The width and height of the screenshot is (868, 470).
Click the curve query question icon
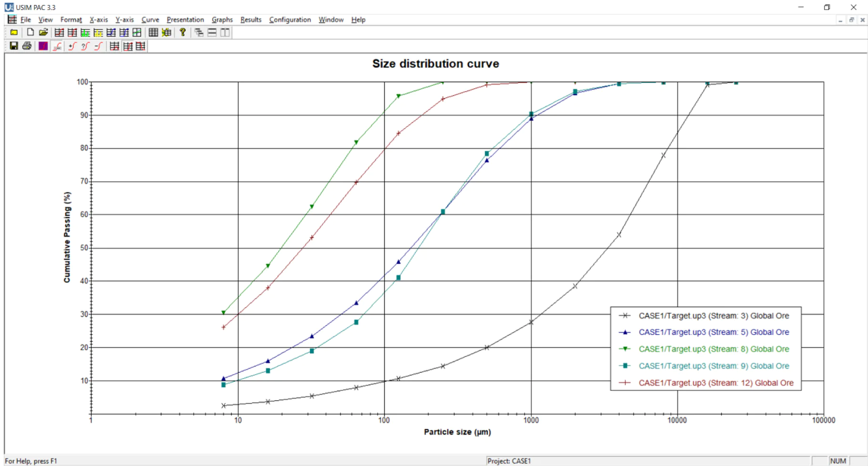tap(85, 46)
